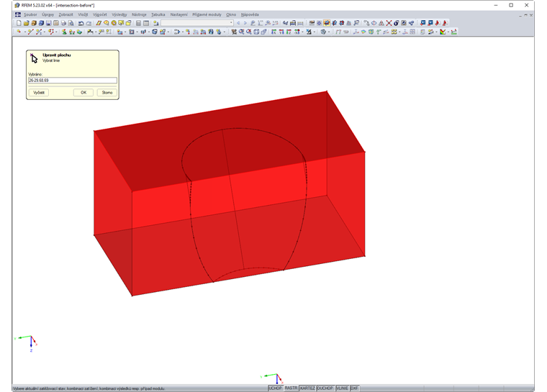Open Zobrazit menu
This screenshot has width=547, height=392.
click(x=66, y=14)
